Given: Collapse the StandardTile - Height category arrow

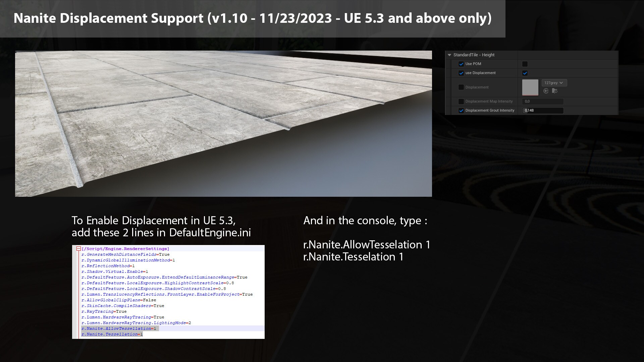Looking at the screenshot, I should pyautogui.click(x=449, y=55).
